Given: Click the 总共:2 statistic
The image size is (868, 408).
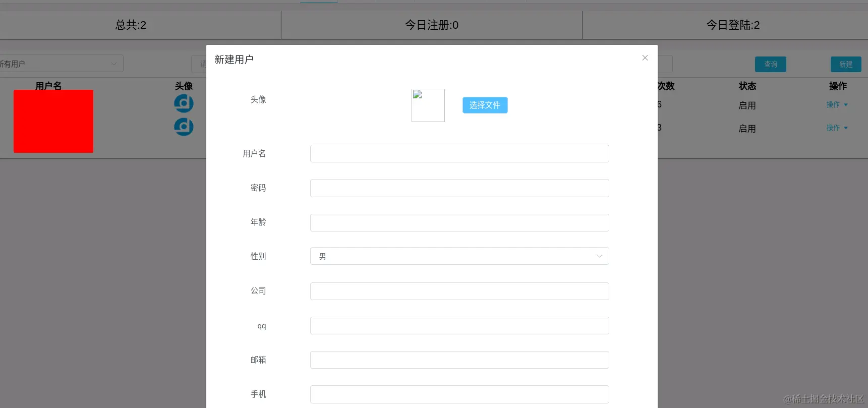Looking at the screenshot, I should click(x=131, y=25).
